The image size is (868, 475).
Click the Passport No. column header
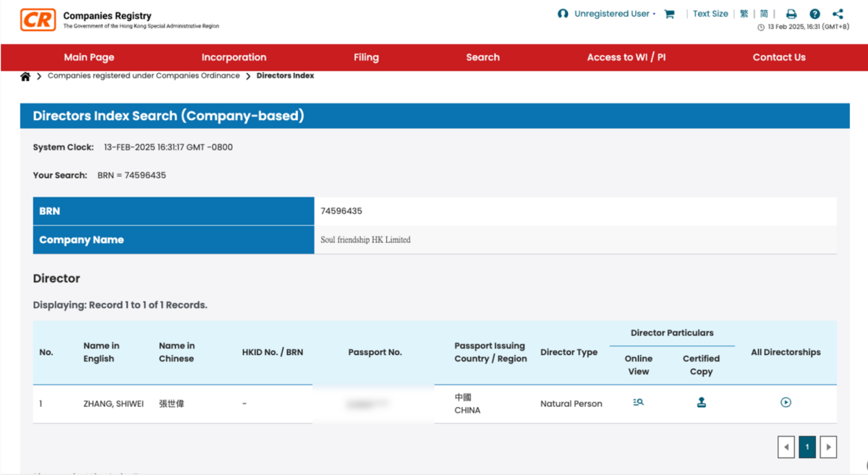pos(375,352)
